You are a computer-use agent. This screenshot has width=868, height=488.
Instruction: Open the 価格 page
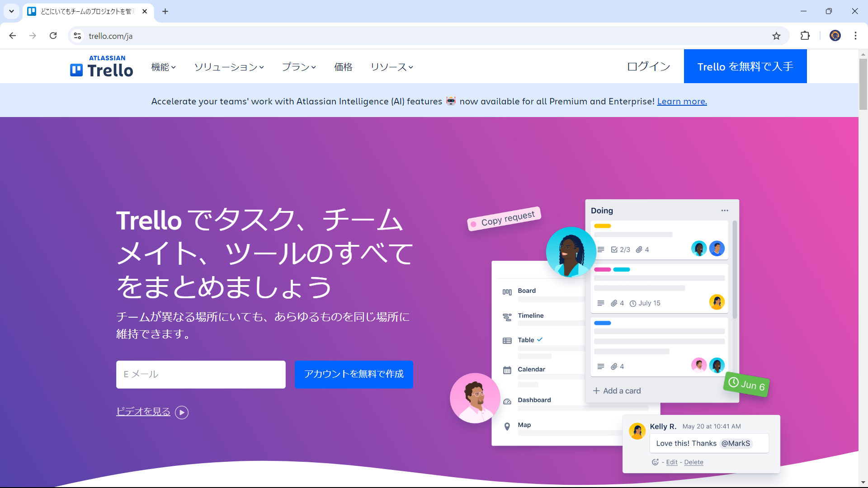[343, 67]
